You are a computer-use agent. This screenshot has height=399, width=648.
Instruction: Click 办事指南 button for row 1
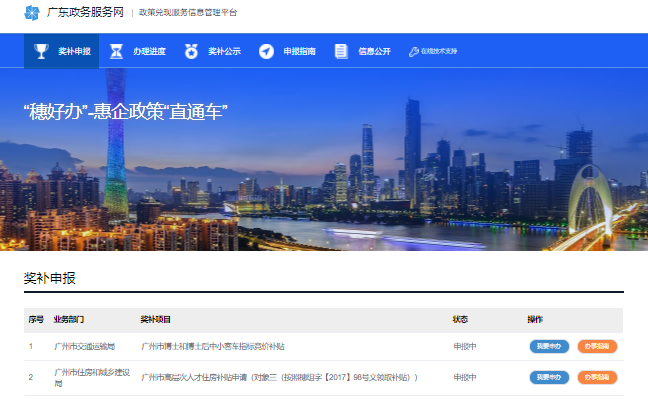(x=597, y=346)
